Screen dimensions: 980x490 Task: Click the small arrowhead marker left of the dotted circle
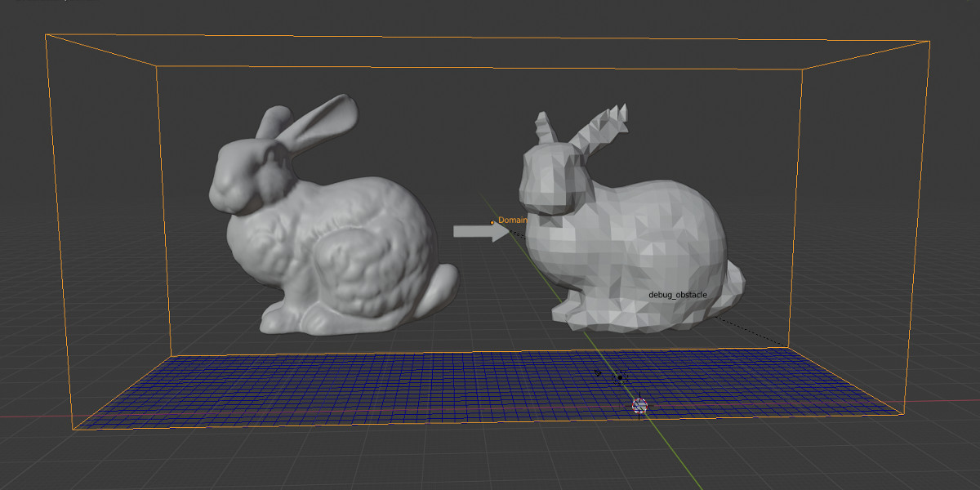pyautogui.click(x=599, y=373)
